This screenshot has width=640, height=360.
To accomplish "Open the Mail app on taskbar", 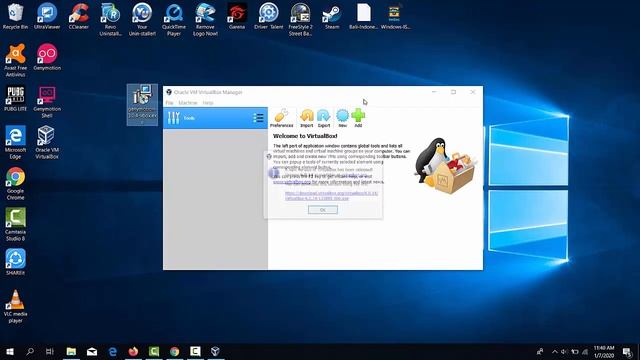I will click(x=92, y=351).
